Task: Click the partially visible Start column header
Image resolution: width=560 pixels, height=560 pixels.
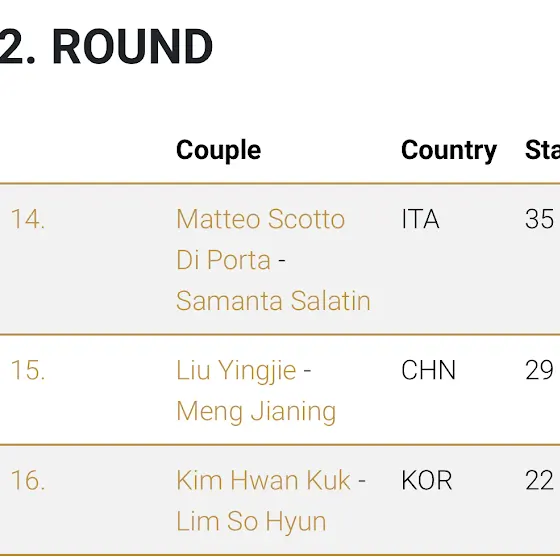Action: (x=542, y=150)
